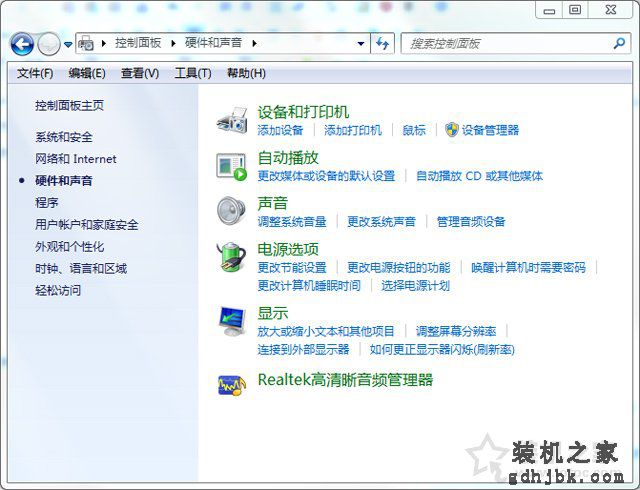Click the 添加设备 link
Screen dimensions: 640x490
click(280, 130)
